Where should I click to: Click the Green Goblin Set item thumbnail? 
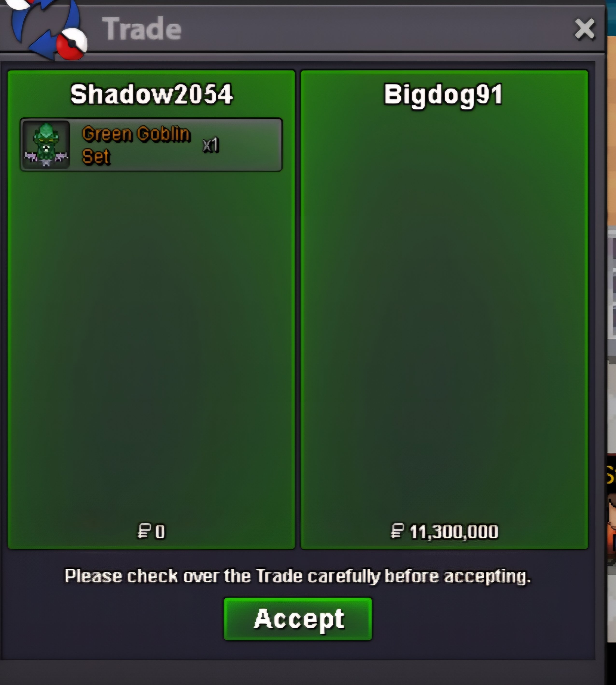(46, 145)
